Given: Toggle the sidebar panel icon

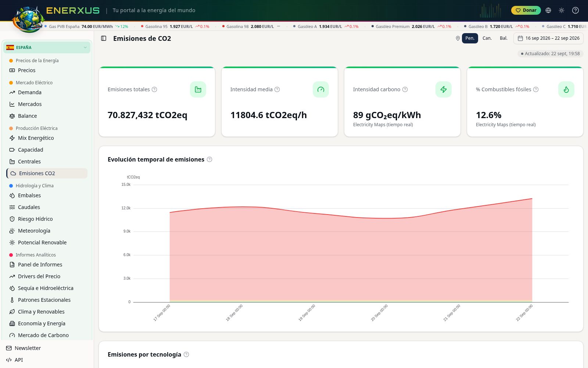Looking at the screenshot, I should (x=104, y=38).
